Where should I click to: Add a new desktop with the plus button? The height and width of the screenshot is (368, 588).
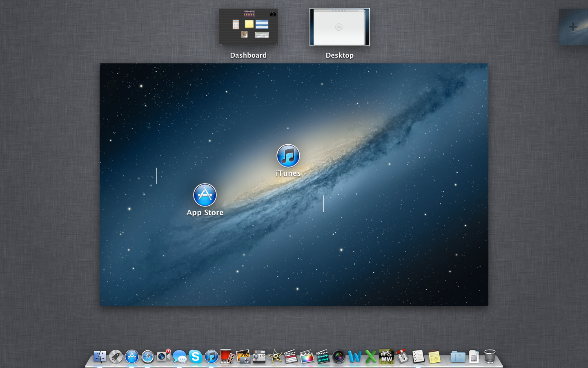(573, 27)
